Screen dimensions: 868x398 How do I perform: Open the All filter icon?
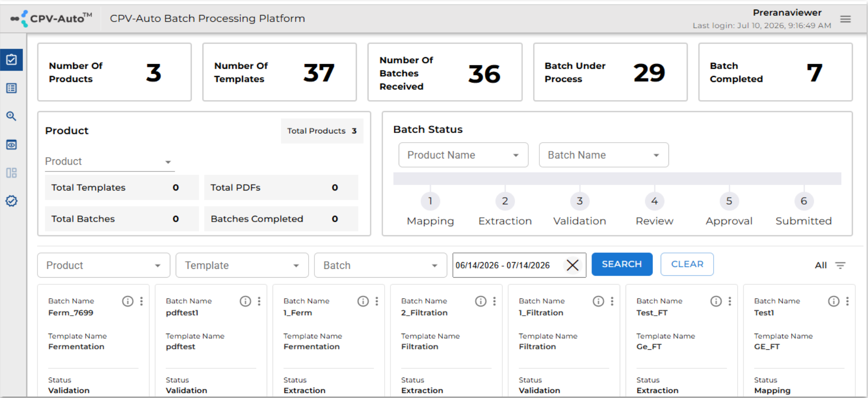[x=840, y=265]
